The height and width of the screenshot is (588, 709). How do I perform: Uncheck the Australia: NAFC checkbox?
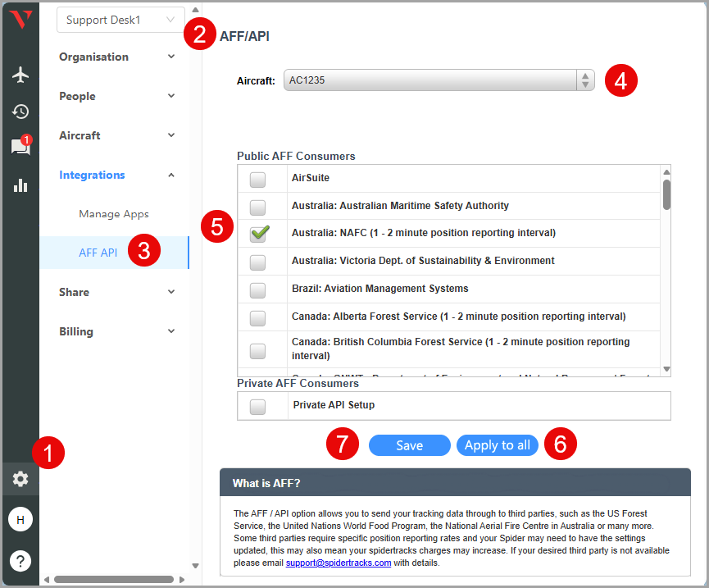259,234
